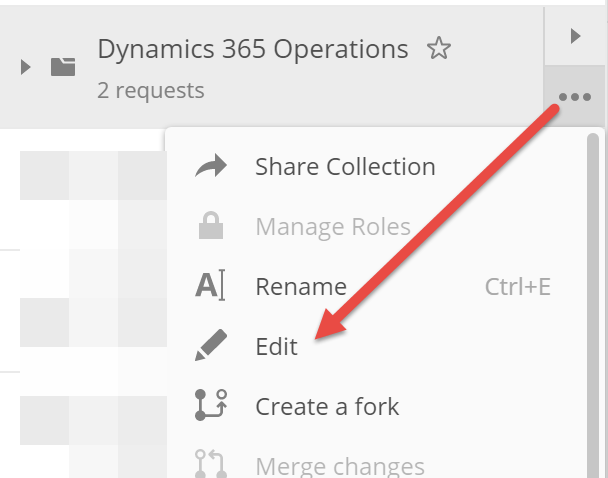Viewport: 608px width, 478px height.
Task: Expand collection details with right arrow
Action: [x=575, y=36]
